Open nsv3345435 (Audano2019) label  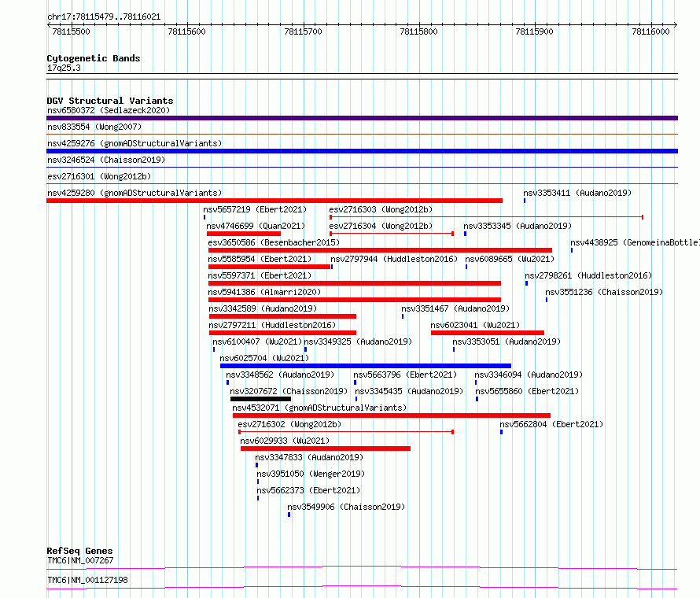tap(409, 391)
